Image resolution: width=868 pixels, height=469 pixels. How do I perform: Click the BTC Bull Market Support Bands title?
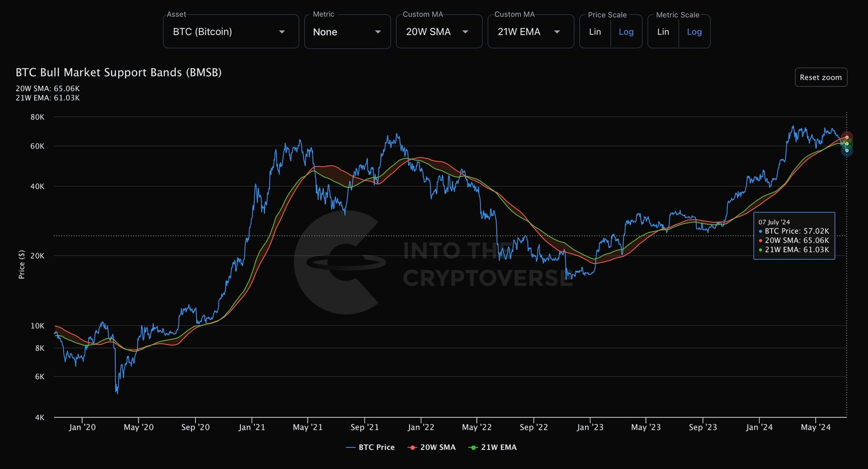click(118, 72)
